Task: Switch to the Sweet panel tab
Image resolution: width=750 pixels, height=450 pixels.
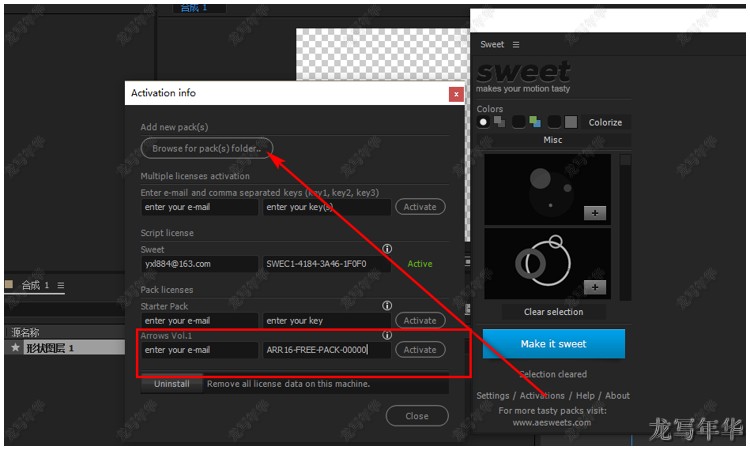Action: pos(492,44)
